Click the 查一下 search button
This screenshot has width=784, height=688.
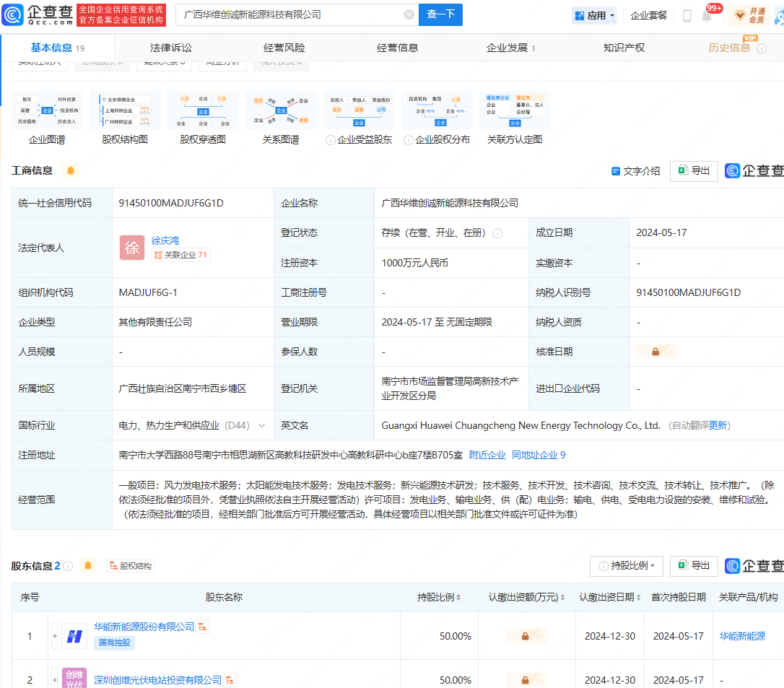point(440,14)
